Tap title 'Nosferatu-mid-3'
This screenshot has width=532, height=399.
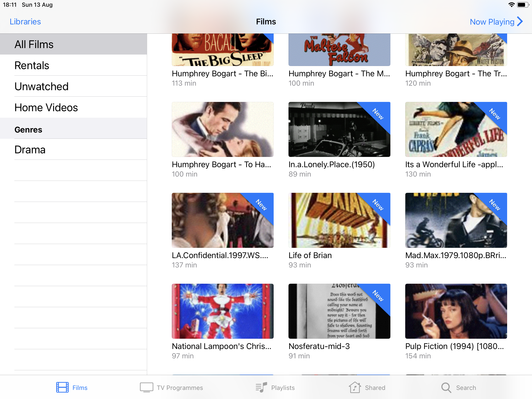(319, 346)
